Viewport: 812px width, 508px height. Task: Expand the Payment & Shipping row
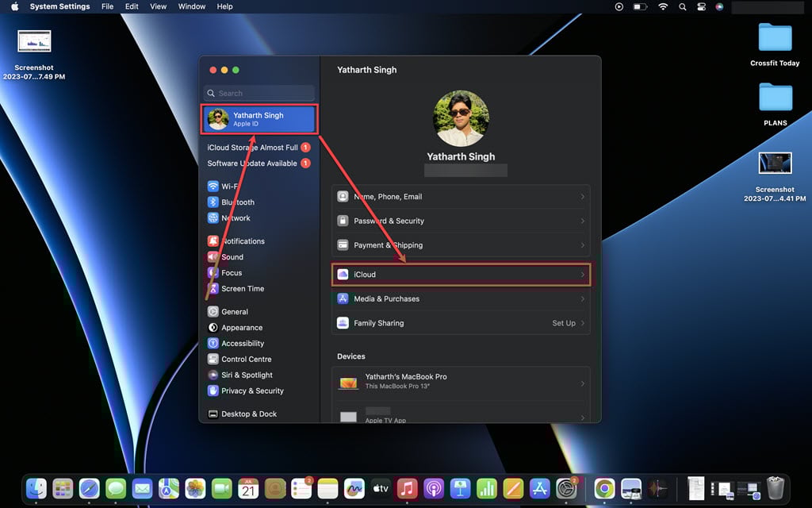[x=461, y=245]
